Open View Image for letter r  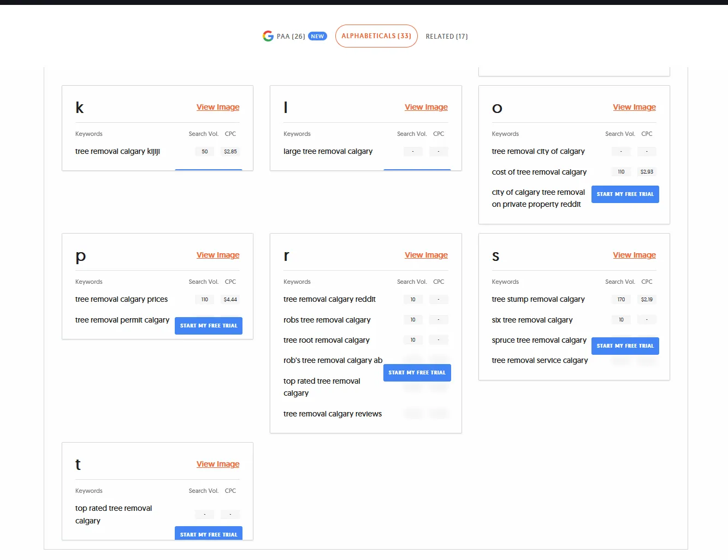click(426, 255)
